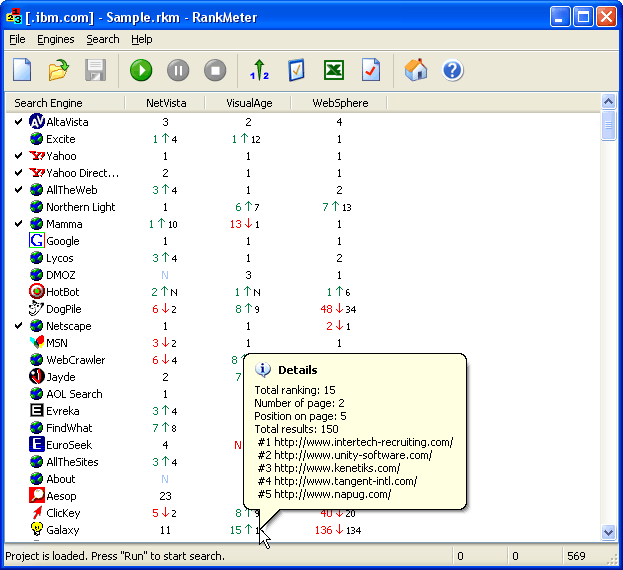This screenshot has width=623, height=570.
Task: Uncheck the Netscape engine checkmark
Action: tap(18, 326)
